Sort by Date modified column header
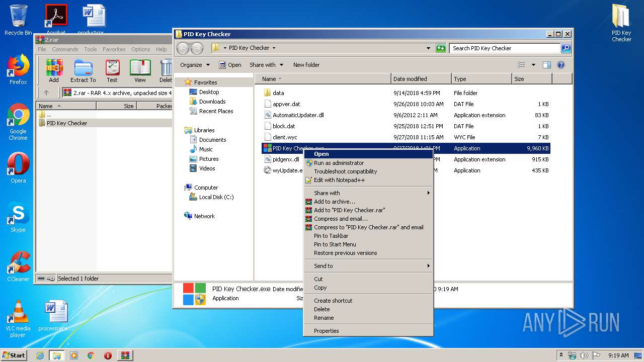644x362 pixels. click(421, 79)
